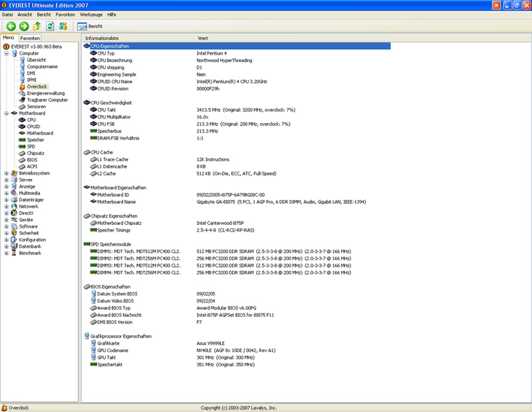
Task: Select Chipsatz in the tree
Action: point(35,153)
